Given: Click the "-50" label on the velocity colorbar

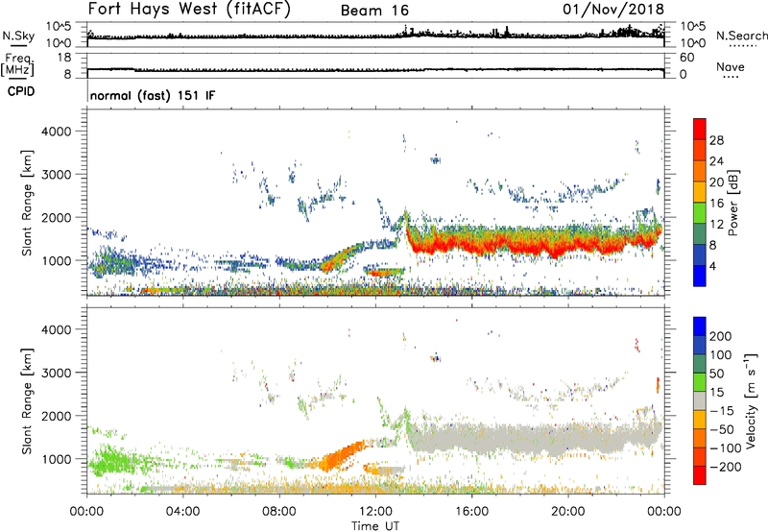Looking at the screenshot, I should click(x=722, y=429).
